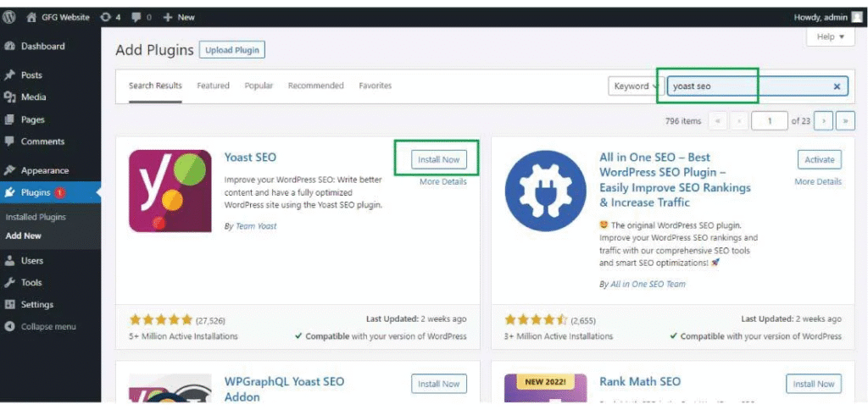This screenshot has height=410, width=868.
Task: Select Add New submenu item
Action: click(23, 235)
